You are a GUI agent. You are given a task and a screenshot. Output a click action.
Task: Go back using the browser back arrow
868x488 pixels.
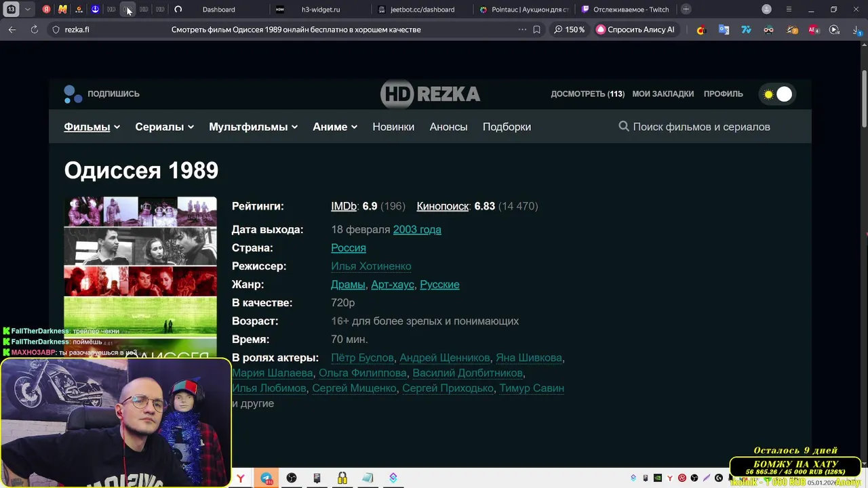(x=12, y=30)
